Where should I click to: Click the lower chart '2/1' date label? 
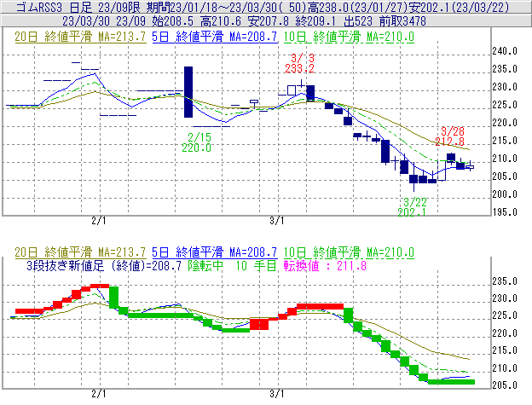[99, 394]
